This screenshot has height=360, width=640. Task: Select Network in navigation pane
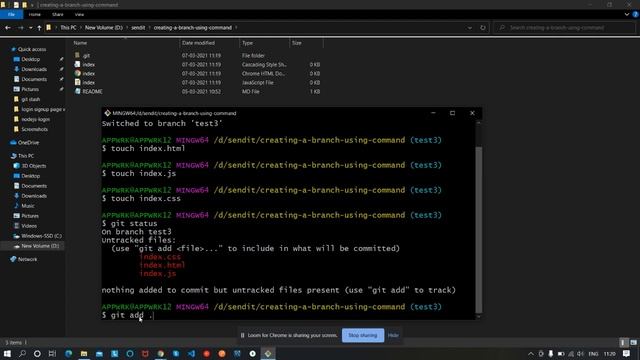[27, 259]
